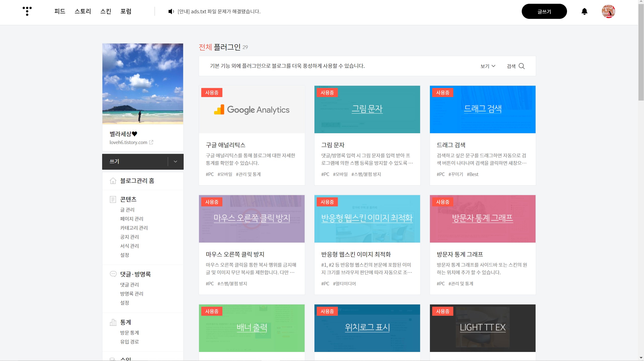Open 글 관리 in sidebar
The height and width of the screenshot is (361, 644).
click(x=127, y=210)
